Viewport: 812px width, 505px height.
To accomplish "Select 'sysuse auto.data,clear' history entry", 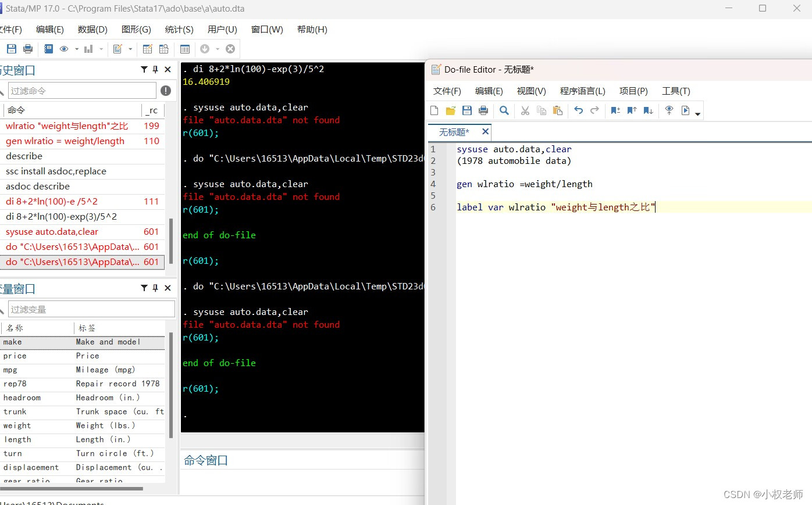I will tap(82, 232).
